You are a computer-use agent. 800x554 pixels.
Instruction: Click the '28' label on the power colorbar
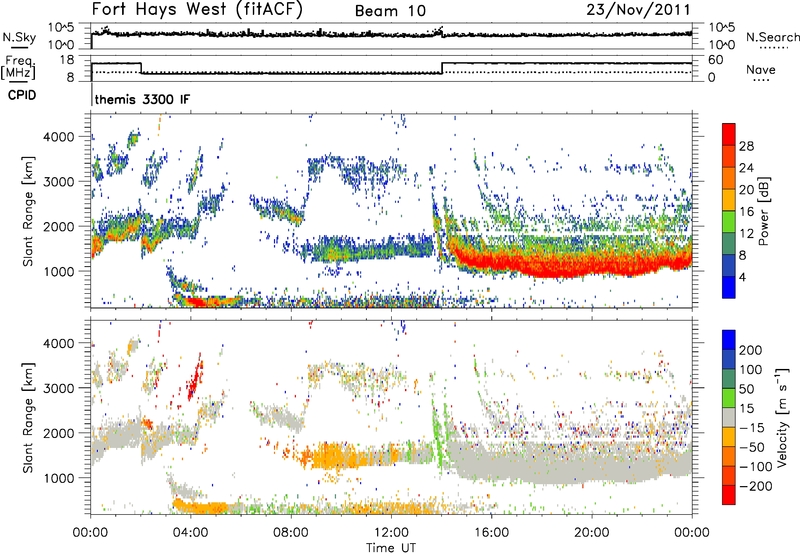pos(746,146)
